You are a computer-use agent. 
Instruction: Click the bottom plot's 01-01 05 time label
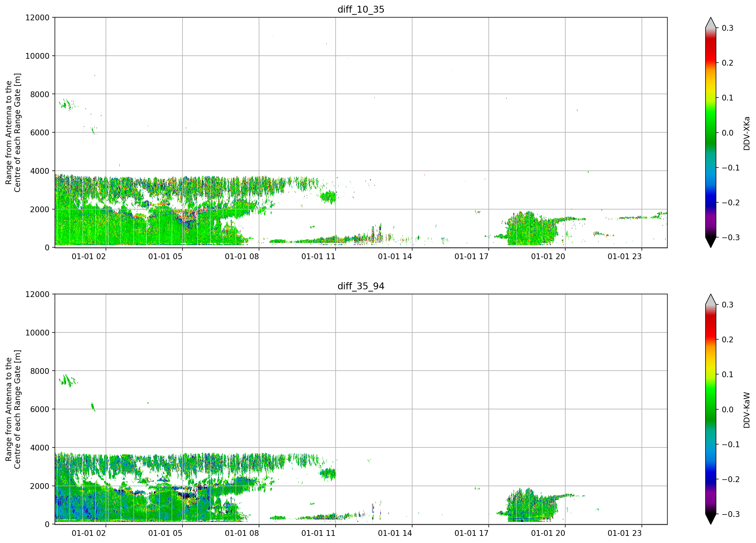(165, 533)
